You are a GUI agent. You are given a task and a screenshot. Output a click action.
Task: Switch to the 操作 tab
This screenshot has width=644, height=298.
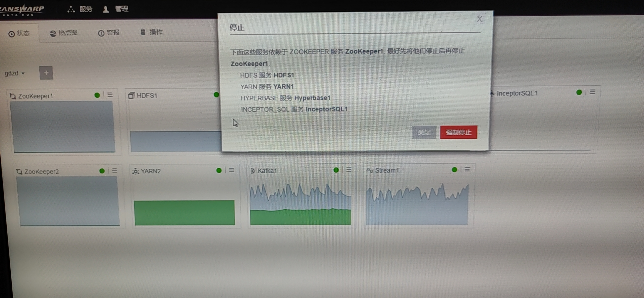[151, 32]
